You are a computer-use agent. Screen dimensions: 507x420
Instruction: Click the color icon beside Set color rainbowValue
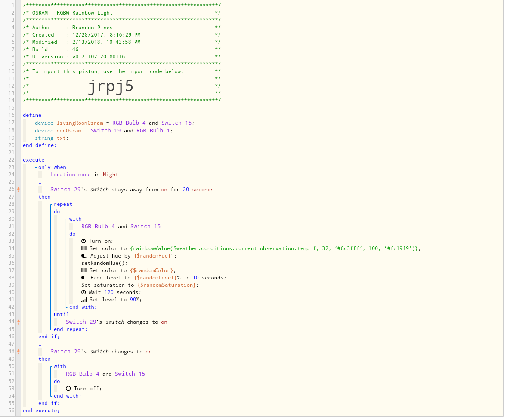click(84, 249)
